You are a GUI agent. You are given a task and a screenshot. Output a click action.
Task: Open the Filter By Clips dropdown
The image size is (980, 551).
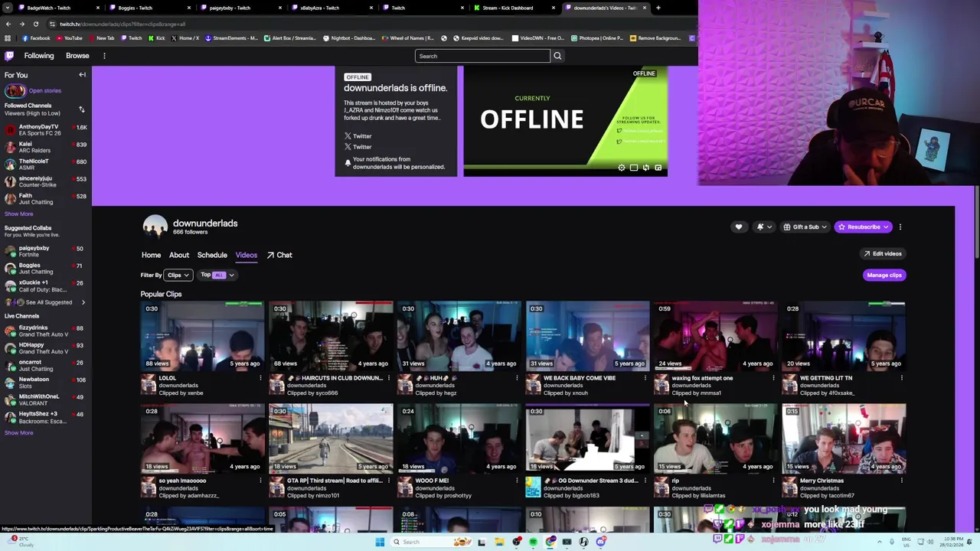(178, 275)
